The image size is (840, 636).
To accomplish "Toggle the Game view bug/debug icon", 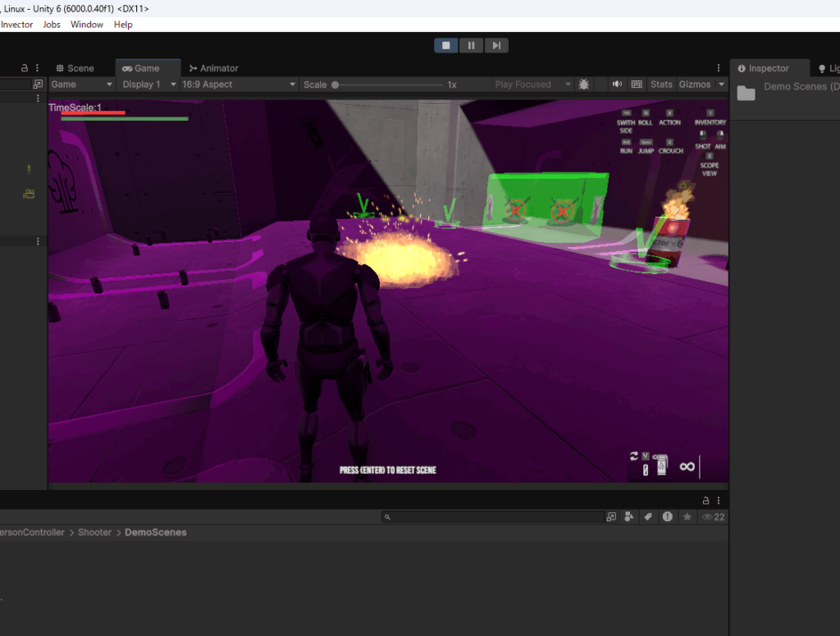I will point(584,85).
